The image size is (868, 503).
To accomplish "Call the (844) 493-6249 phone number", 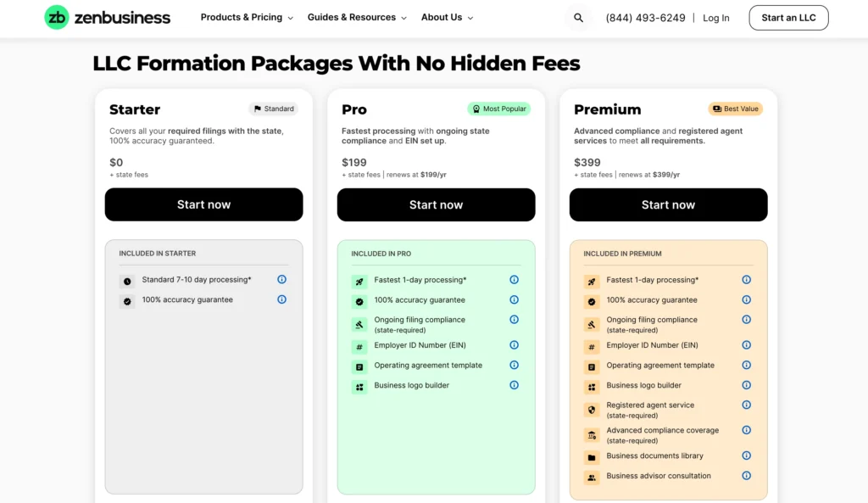I will click(644, 17).
